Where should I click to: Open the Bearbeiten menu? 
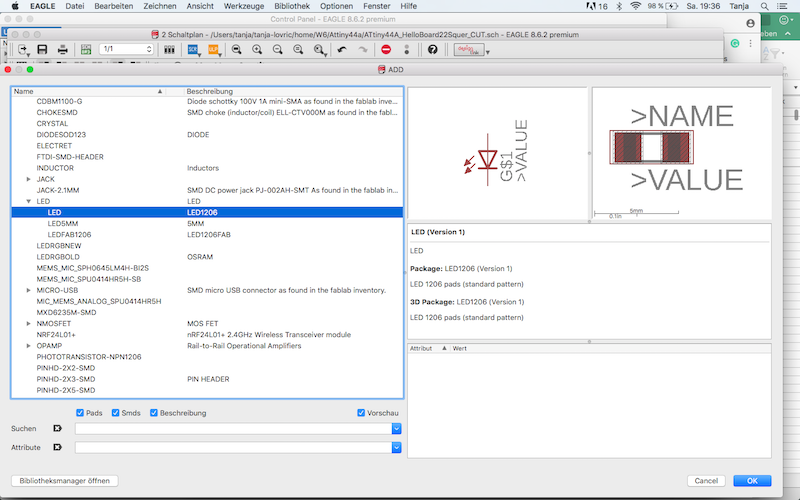[x=113, y=6]
